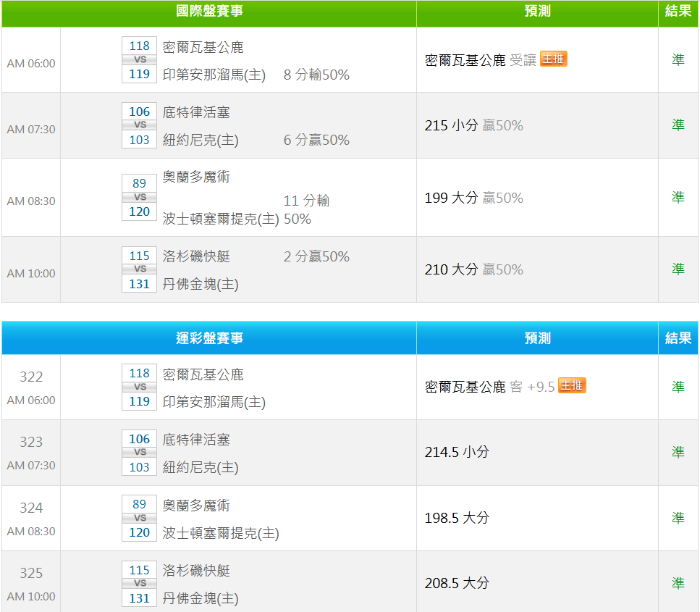The image size is (700, 612).
Task: Click score 131 in game 325
Action: click(x=139, y=598)
